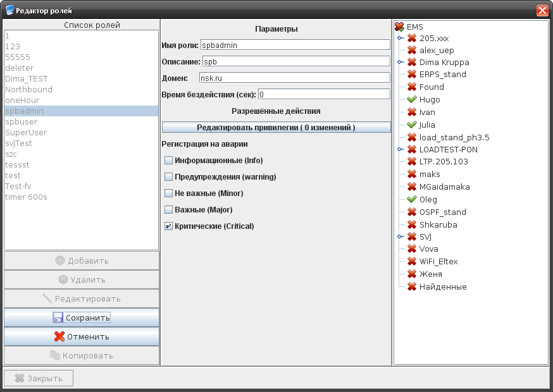Uncheck the Критические (Critical) checkbox
This screenshot has height=392, width=553.
point(169,226)
